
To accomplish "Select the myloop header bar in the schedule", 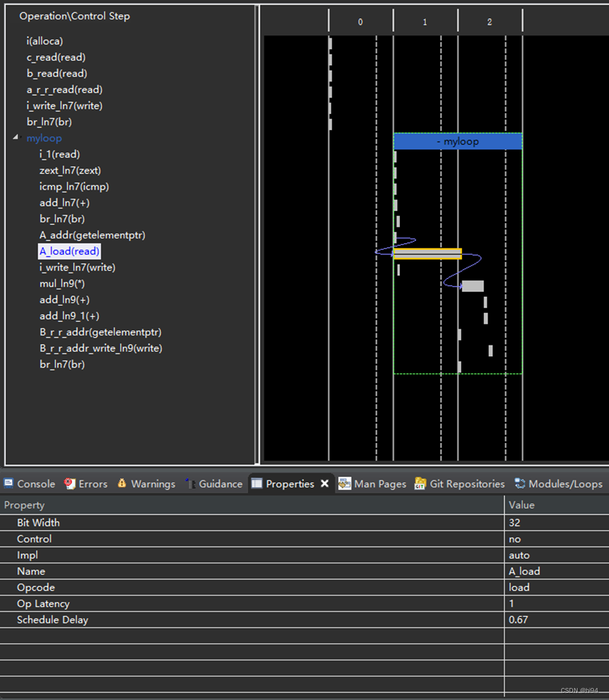I will pyautogui.click(x=458, y=141).
